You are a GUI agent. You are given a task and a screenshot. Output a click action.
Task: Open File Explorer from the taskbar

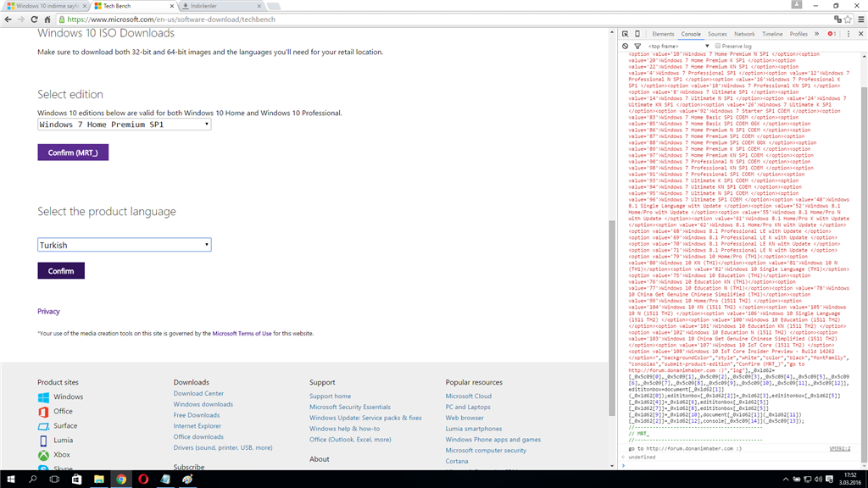coord(98,480)
